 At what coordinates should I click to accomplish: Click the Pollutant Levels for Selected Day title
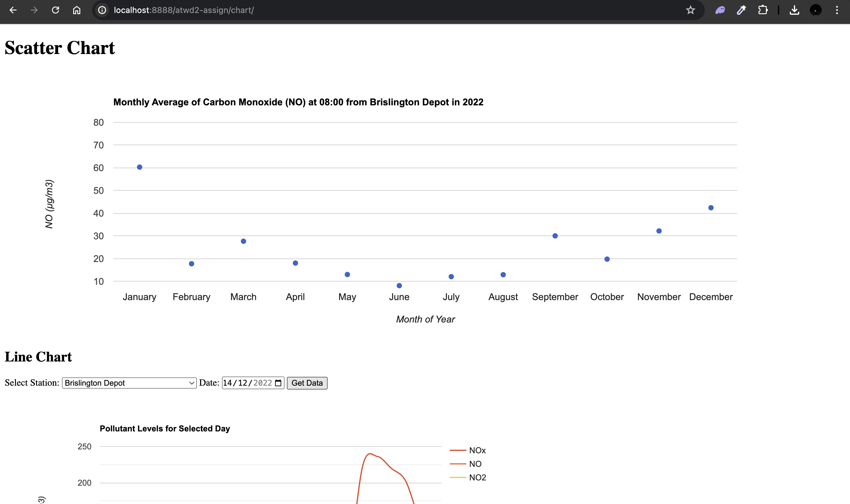coord(165,428)
